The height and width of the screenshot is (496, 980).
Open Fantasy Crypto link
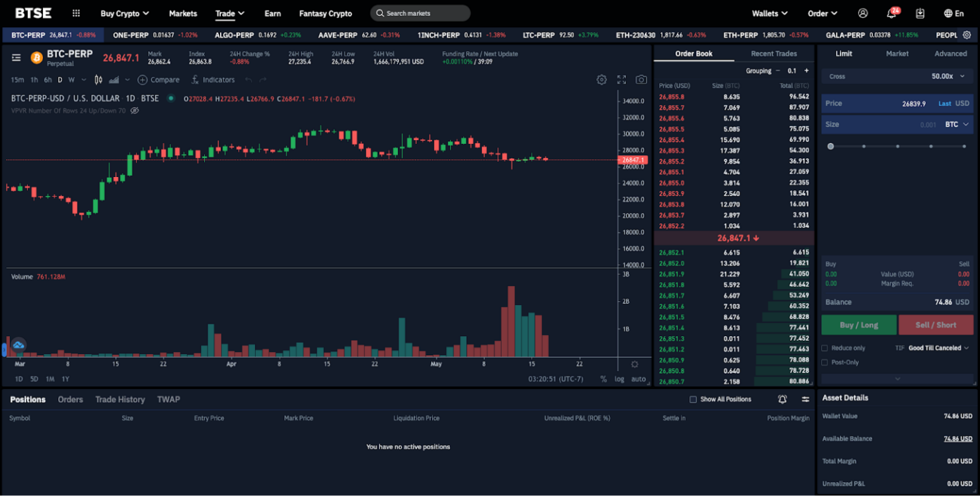326,13
